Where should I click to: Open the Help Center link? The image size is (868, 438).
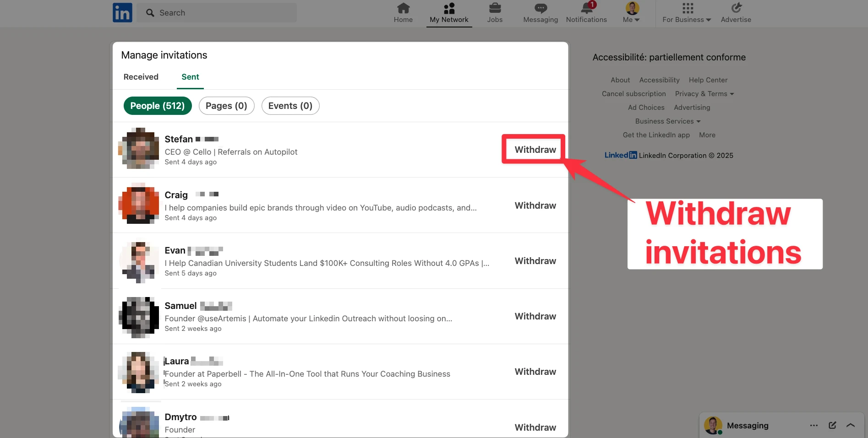708,80
